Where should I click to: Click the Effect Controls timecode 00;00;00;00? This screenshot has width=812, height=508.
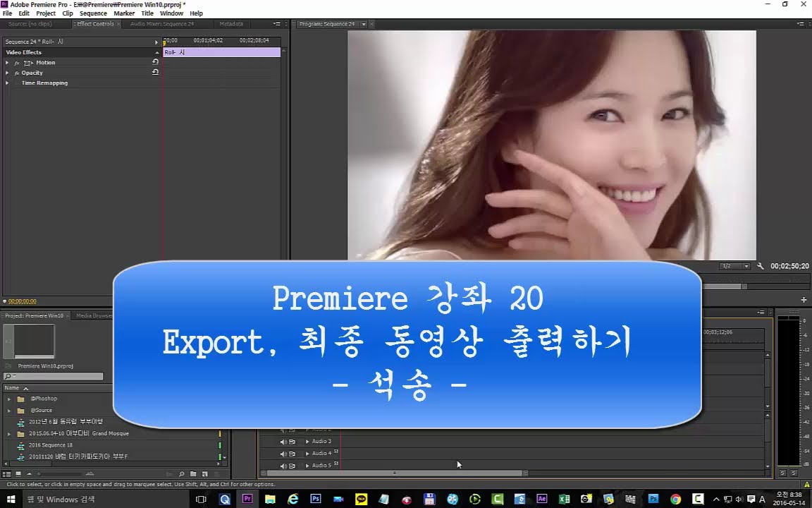23,301
